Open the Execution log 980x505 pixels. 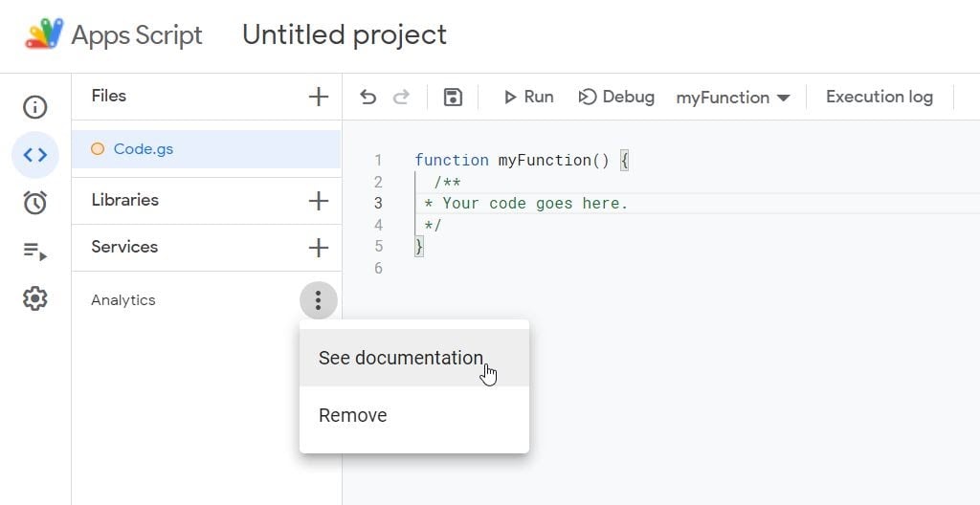click(879, 98)
